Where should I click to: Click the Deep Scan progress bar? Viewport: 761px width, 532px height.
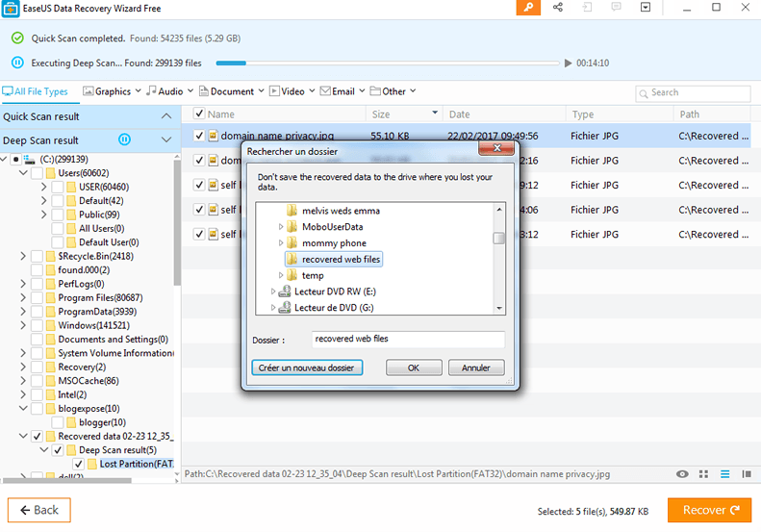(388, 63)
